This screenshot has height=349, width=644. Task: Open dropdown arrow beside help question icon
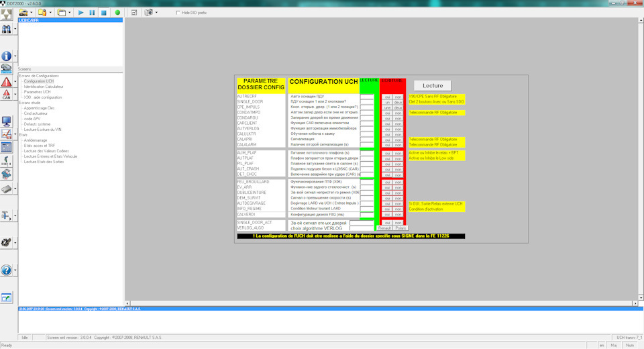[x=15, y=270]
